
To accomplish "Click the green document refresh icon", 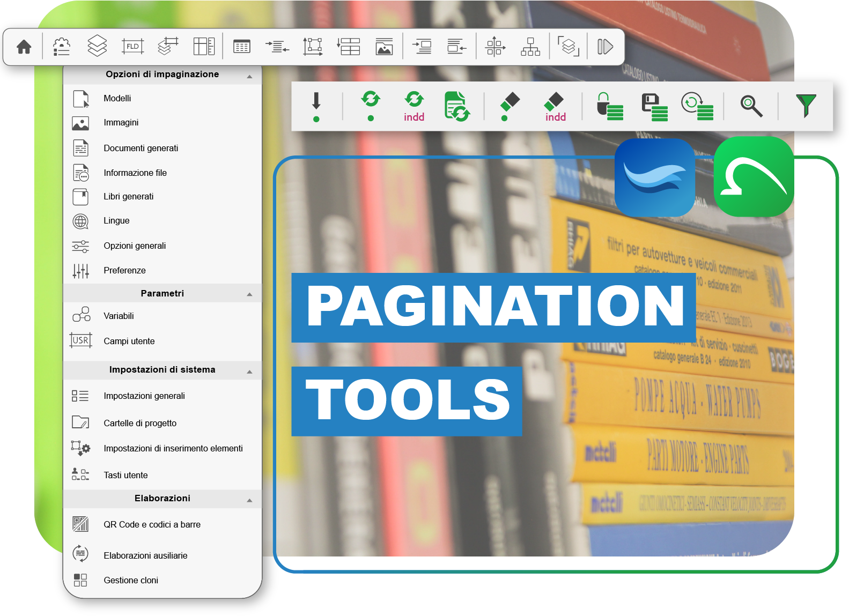I will (x=457, y=106).
